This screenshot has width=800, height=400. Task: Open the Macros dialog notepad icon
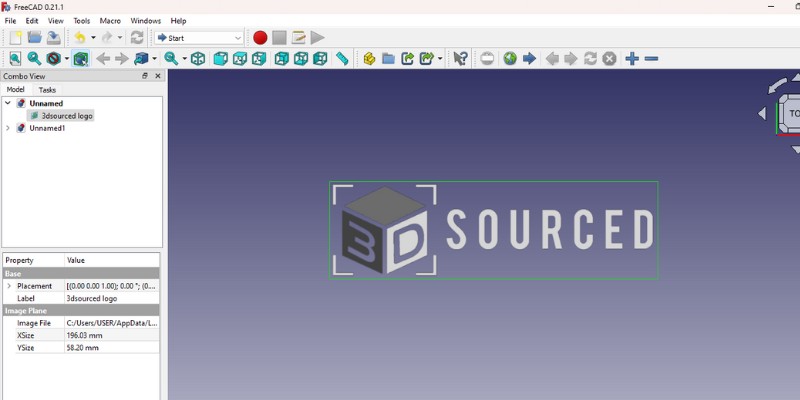tap(298, 38)
